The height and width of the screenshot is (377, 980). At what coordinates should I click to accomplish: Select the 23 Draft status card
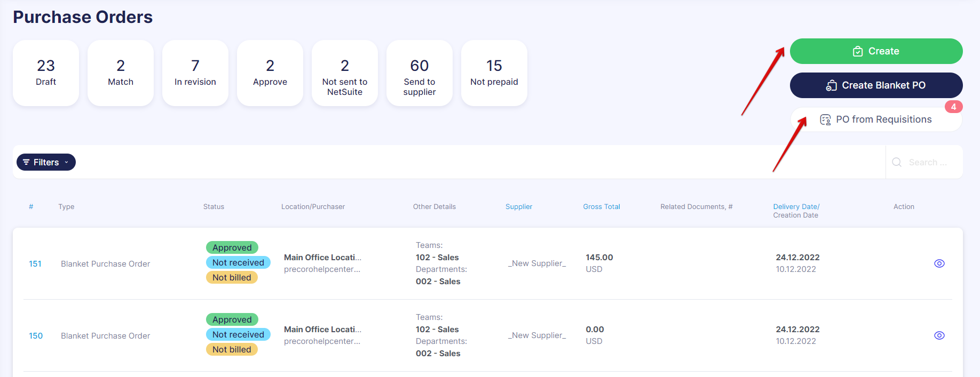[46, 73]
